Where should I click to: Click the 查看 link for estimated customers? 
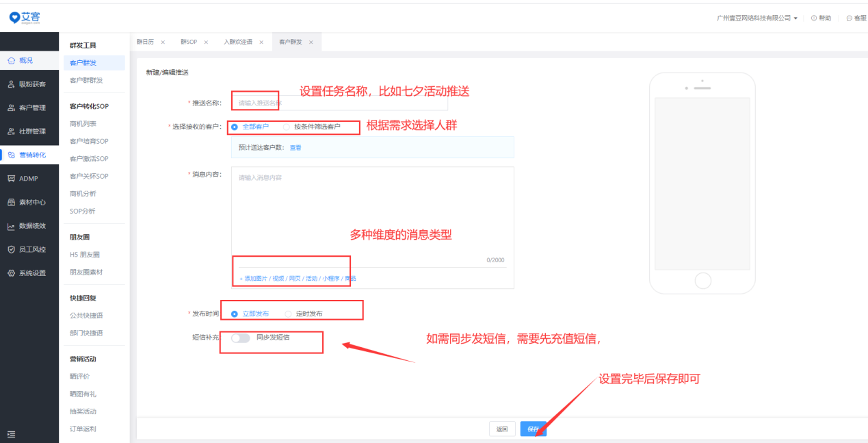click(x=295, y=147)
